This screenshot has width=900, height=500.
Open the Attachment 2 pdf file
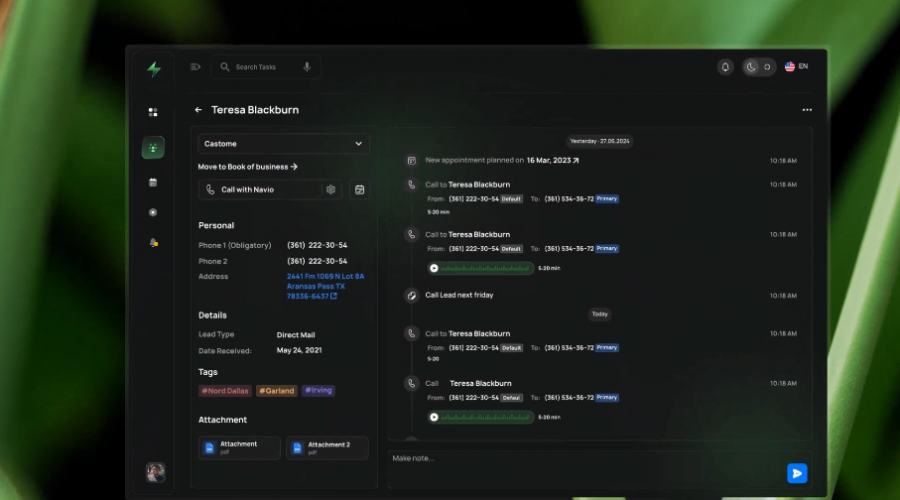(327, 448)
